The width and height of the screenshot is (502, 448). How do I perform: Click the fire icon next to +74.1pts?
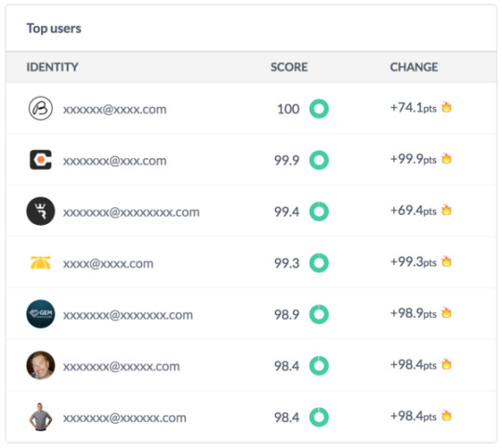pos(446,107)
